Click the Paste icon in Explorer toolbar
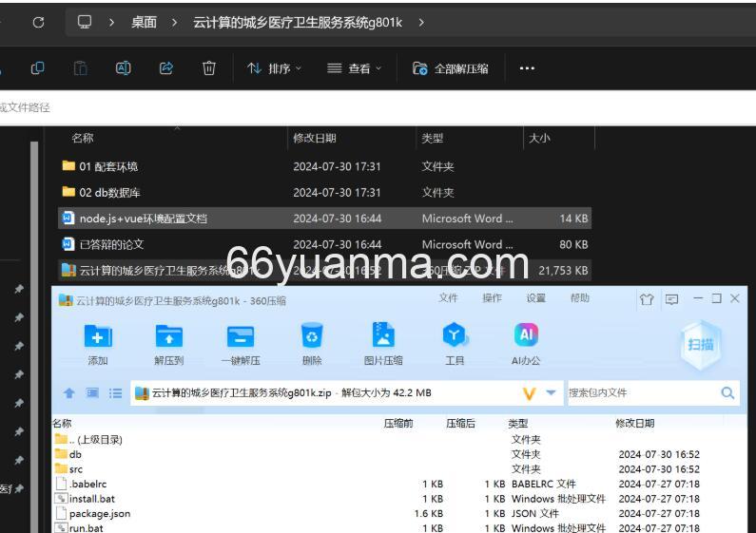The width and height of the screenshot is (756, 533). (x=81, y=68)
